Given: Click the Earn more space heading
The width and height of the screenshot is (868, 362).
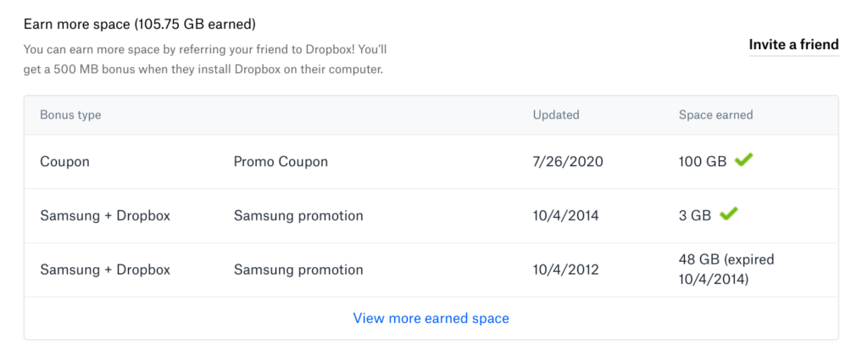Looking at the screenshot, I should (x=140, y=25).
